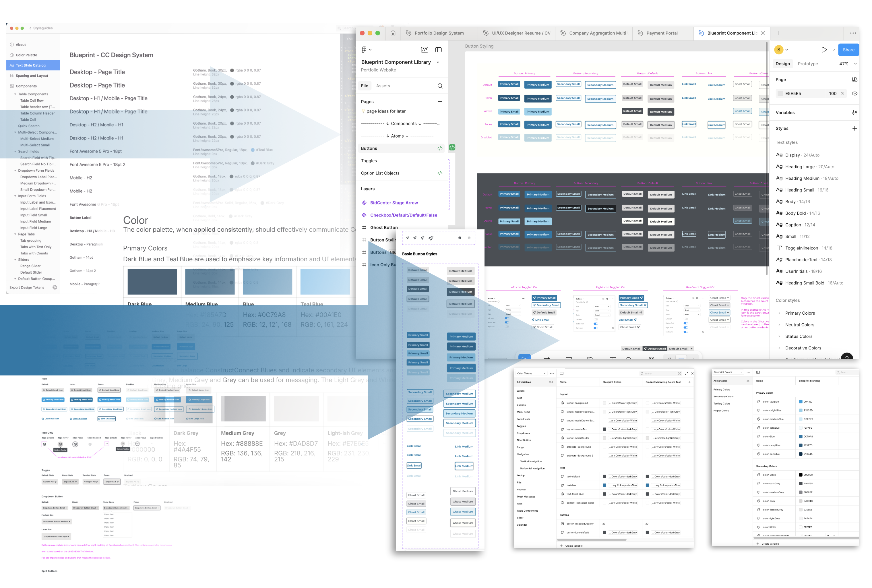The height and width of the screenshot is (588, 872).
Task: Select Text Style Catalog in Styleguides sidebar
Action: coord(31,65)
